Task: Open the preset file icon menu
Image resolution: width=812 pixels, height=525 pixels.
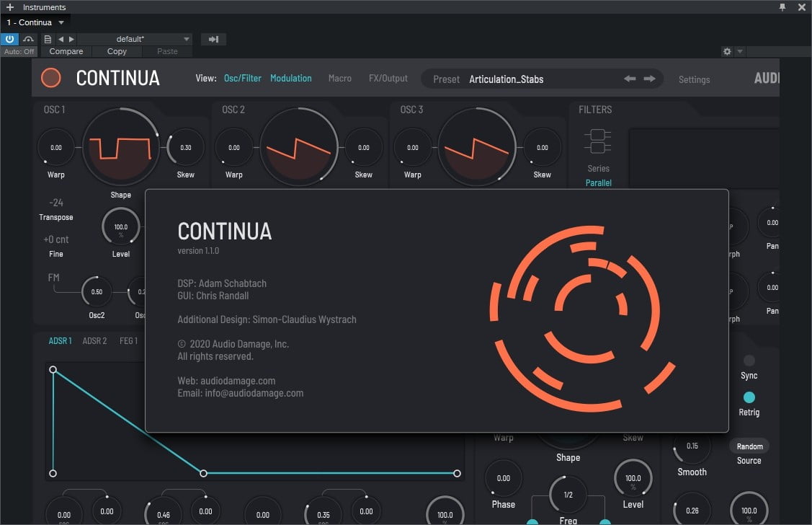Action: point(48,39)
